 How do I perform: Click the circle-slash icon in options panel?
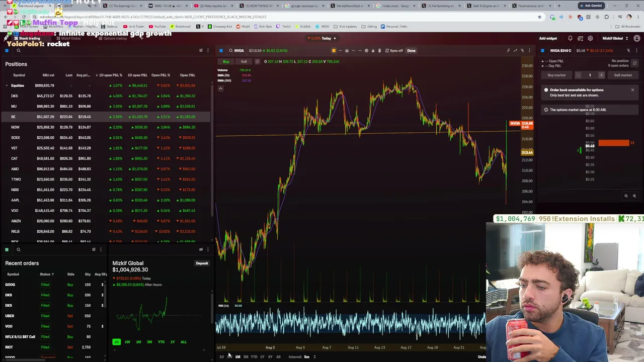[x=634, y=63]
